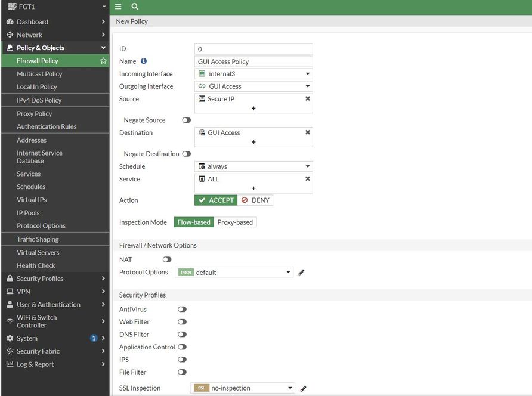Click the System gear icon in sidebar
532x396 pixels.
[10, 338]
